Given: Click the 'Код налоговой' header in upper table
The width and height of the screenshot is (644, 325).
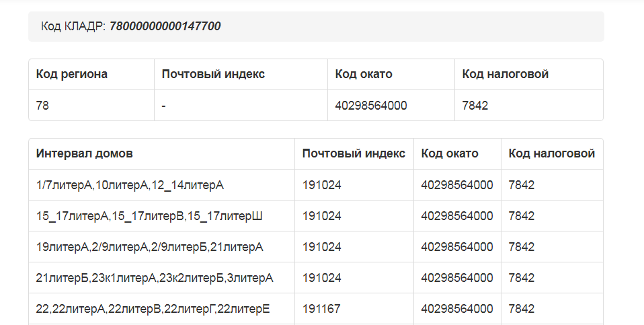Looking at the screenshot, I should [505, 74].
